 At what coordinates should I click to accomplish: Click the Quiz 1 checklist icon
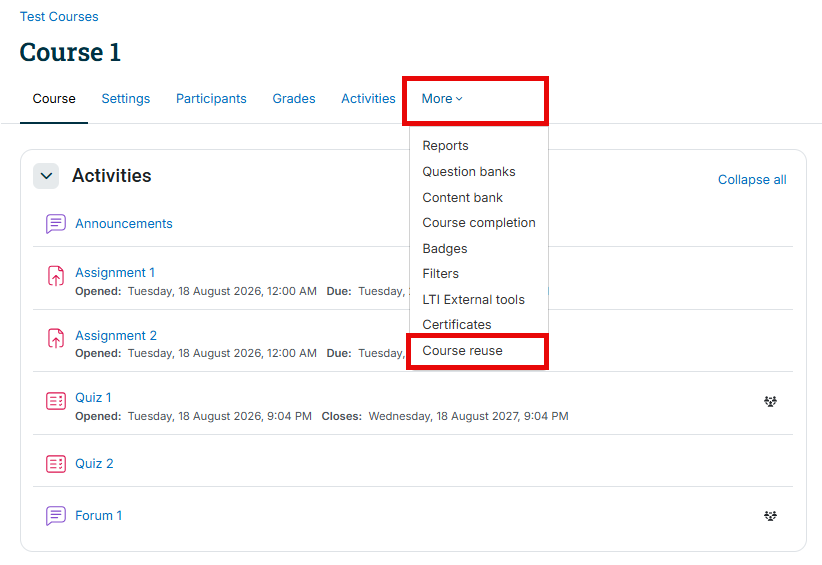click(56, 401)
